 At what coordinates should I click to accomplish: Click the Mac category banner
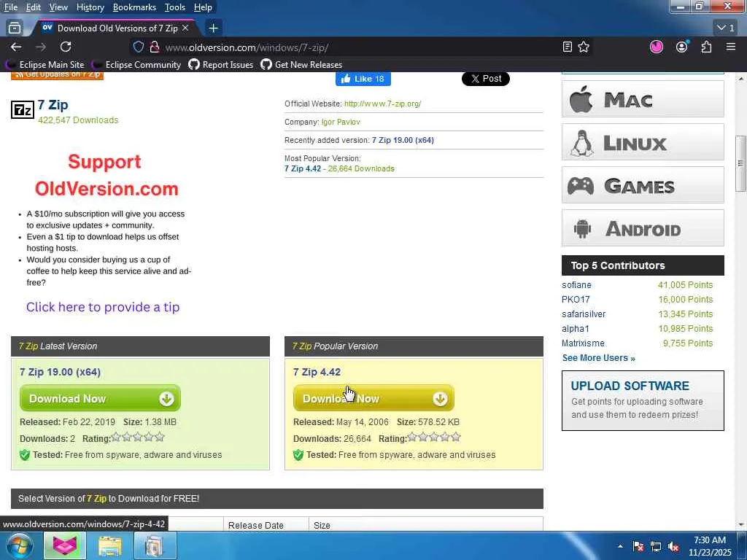(x=643, y=99)
